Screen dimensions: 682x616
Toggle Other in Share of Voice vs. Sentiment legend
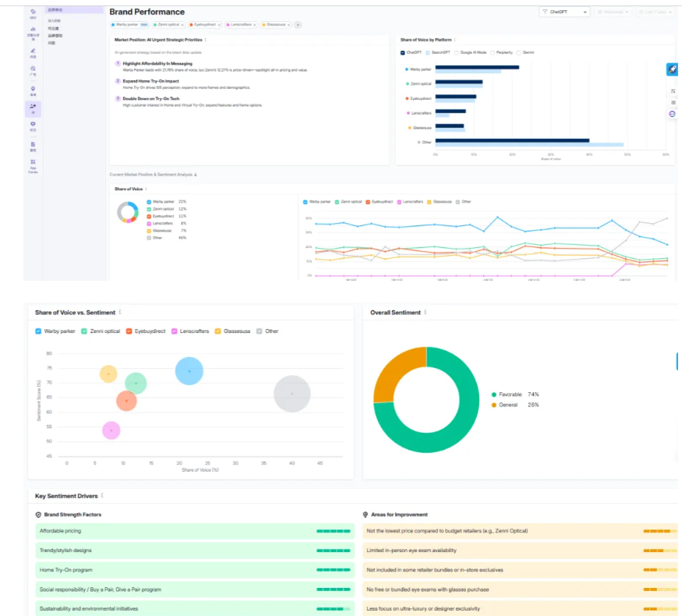tap(260, 331)
